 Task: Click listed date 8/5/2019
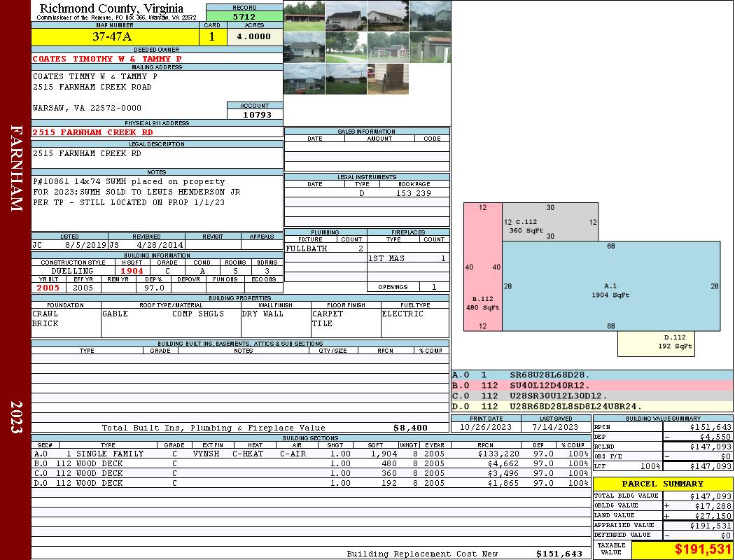(86, 244)
